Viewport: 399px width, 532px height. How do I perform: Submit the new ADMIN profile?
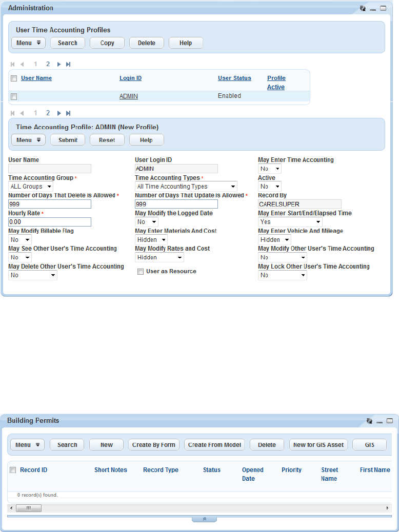pyautogui.click(x=68, y=140)
